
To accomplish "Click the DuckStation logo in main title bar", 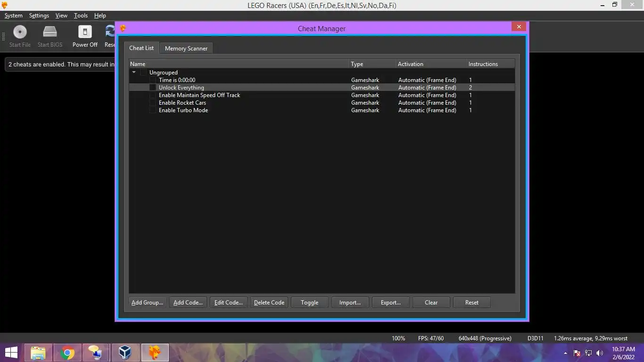I will point(5,5).
